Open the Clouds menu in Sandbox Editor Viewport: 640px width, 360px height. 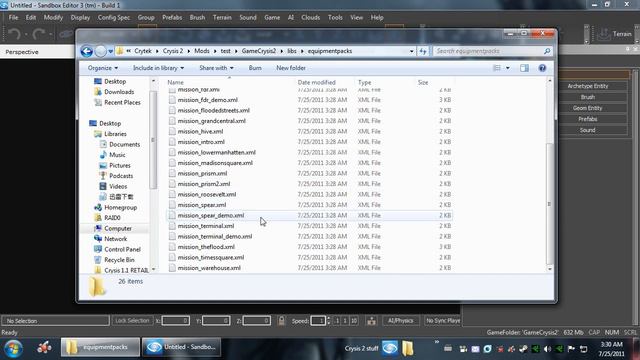point(311,18)
